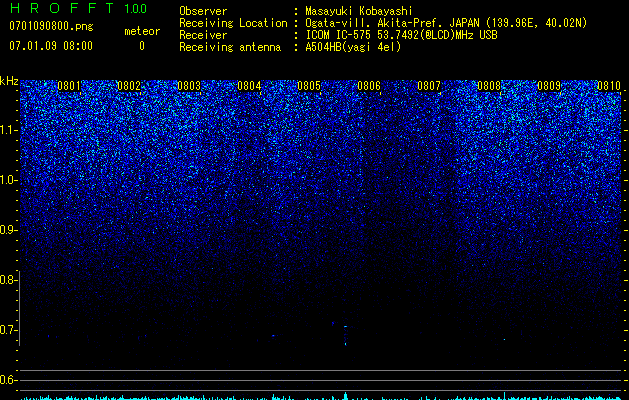This screenshot has width=629, height=400.
Task: Click the 0.8 frequency axis label
Action: pyautogui.click(x=8, y=280)
